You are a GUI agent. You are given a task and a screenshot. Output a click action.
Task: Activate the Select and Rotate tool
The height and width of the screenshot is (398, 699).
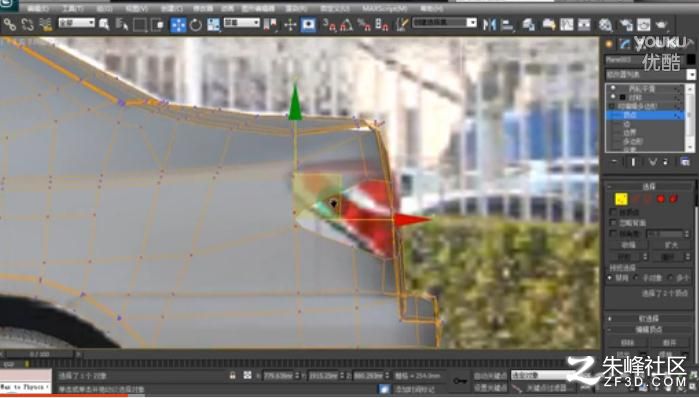[x=196, y=25]
